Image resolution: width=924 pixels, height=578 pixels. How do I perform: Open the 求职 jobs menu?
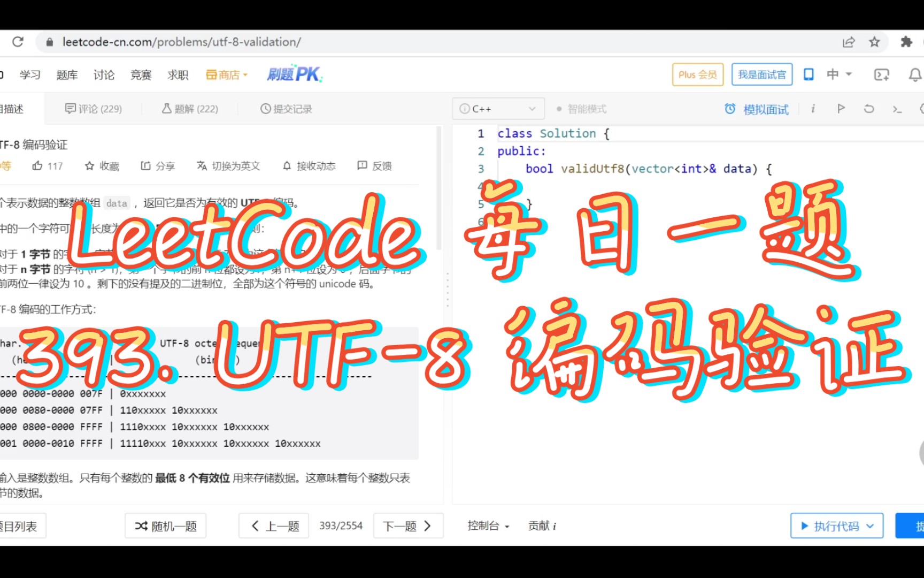(x=178, y=75)
